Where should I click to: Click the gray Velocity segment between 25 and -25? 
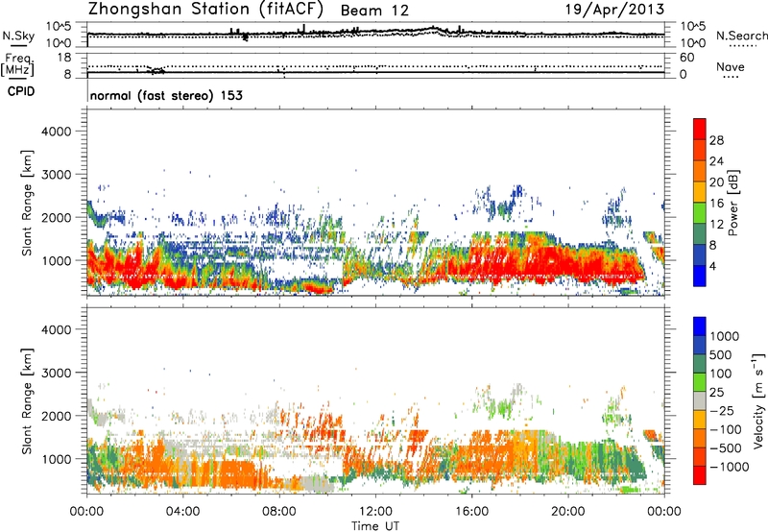700,400
